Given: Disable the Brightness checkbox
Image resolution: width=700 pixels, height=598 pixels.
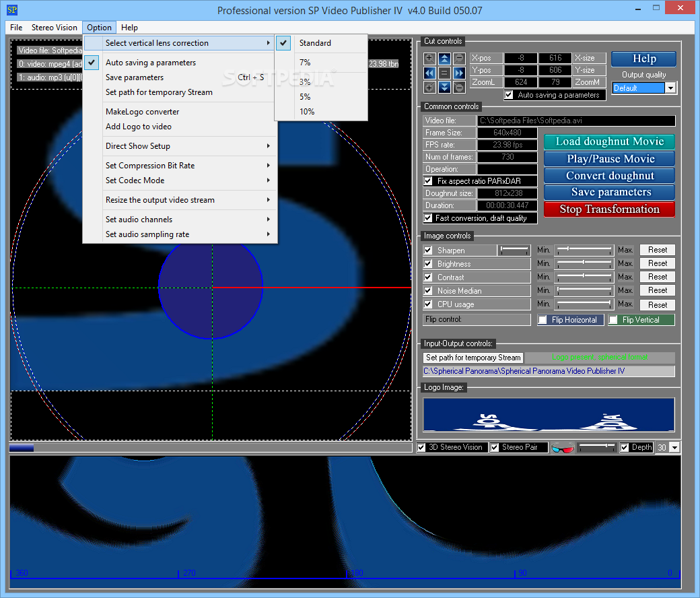Looking at the screenshot, I should coord(428,263).
